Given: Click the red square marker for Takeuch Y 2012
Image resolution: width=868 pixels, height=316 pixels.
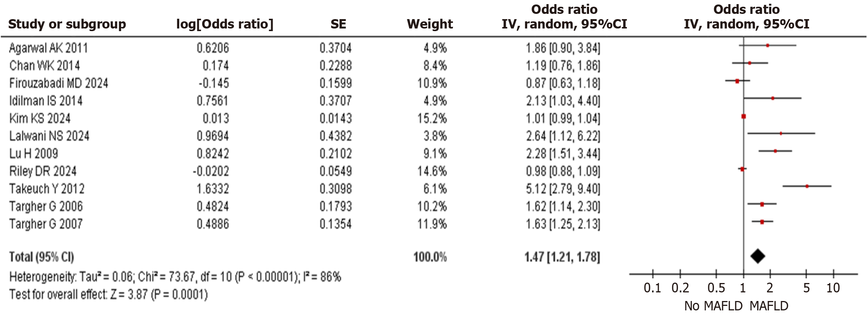Looking at the screenshot, I should click(807, 186).
